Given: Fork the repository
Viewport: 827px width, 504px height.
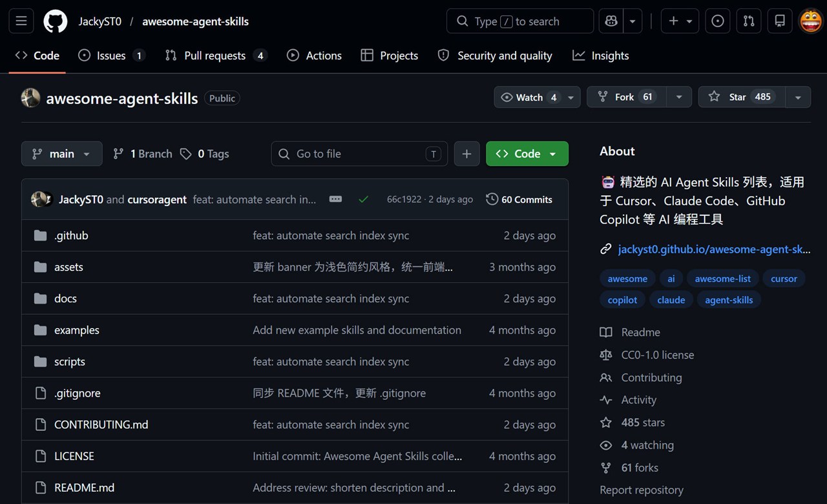Looking at the screenshot, I should [x=627, y=98].
